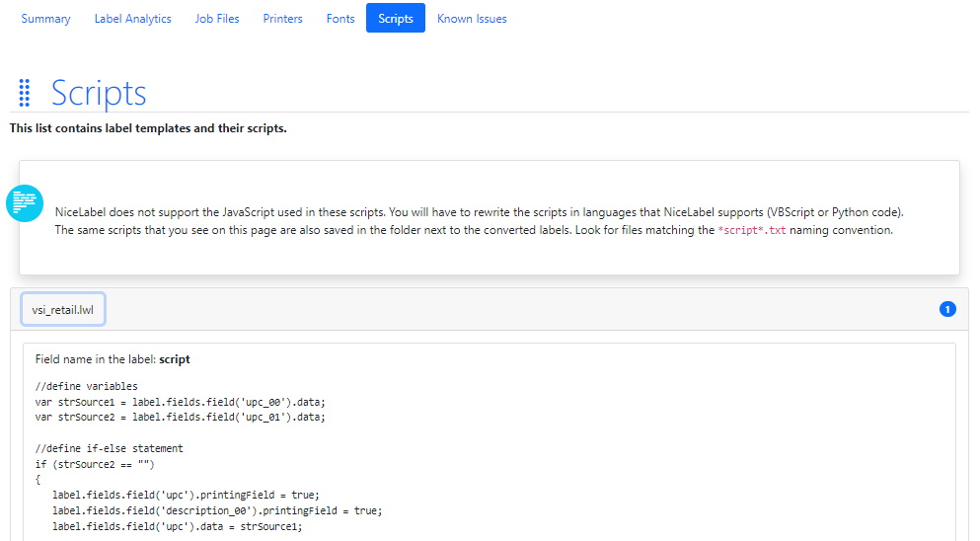The image size is (980, 541).
Task: Open the Job Files tab
Action: [217, 19]
